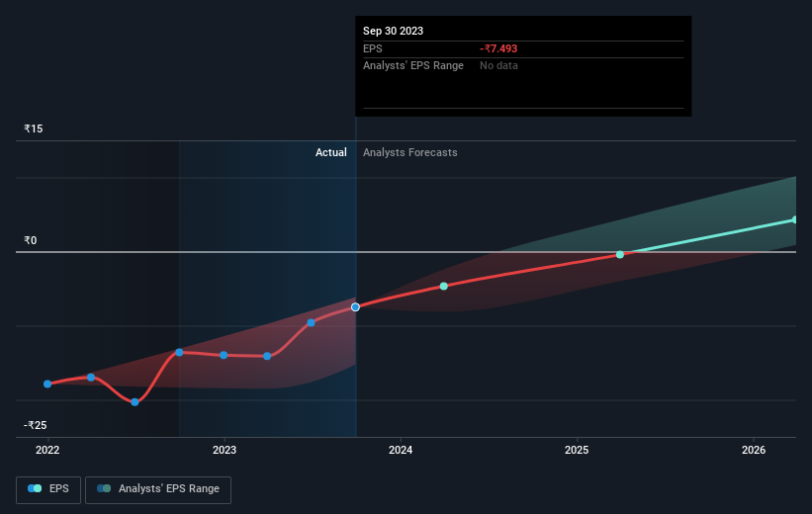
Task: Click the first EPS data point at 2022
Action: pos(47,385)
